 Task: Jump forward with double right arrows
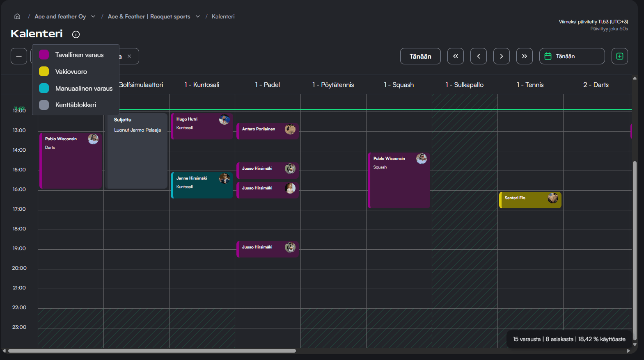coord(525,56)
